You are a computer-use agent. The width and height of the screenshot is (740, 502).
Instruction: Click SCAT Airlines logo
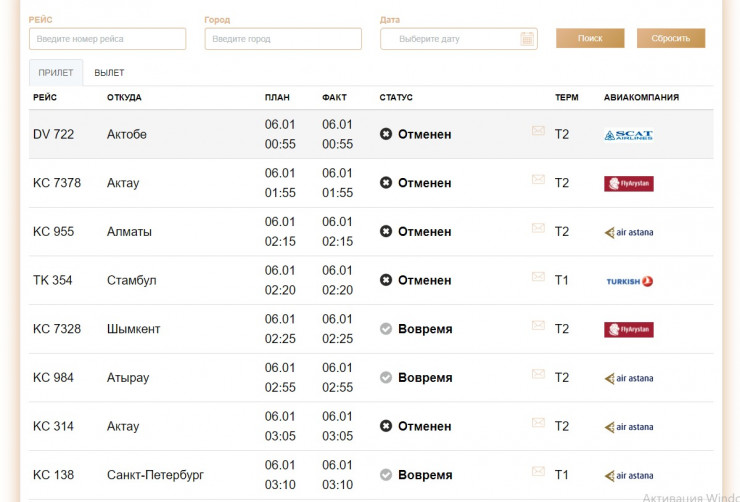click(628, 135)
